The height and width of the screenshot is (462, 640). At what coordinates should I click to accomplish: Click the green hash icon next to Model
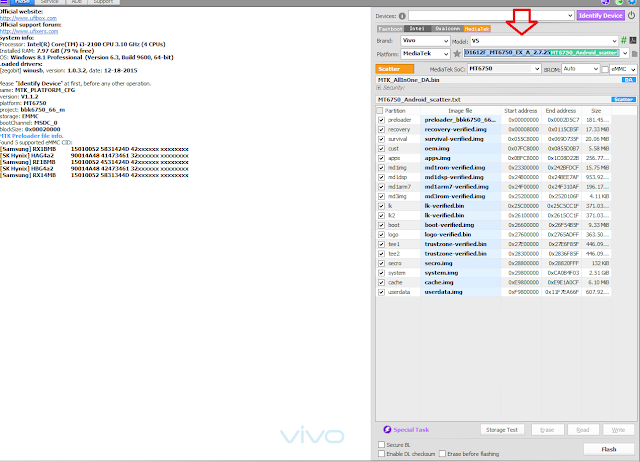(624, 40)
